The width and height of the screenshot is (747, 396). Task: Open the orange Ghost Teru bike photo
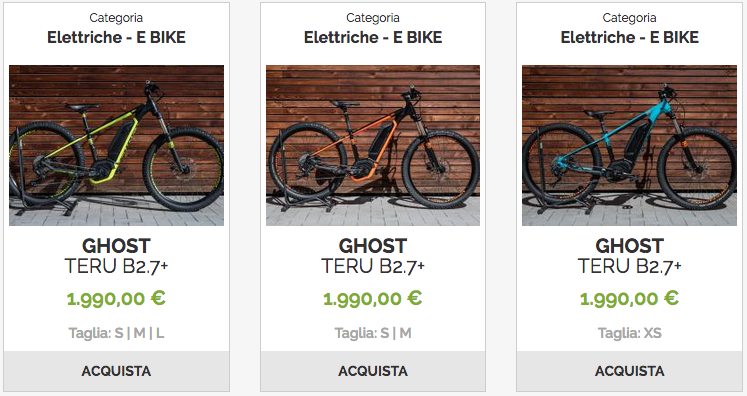(x=373, y=145)
